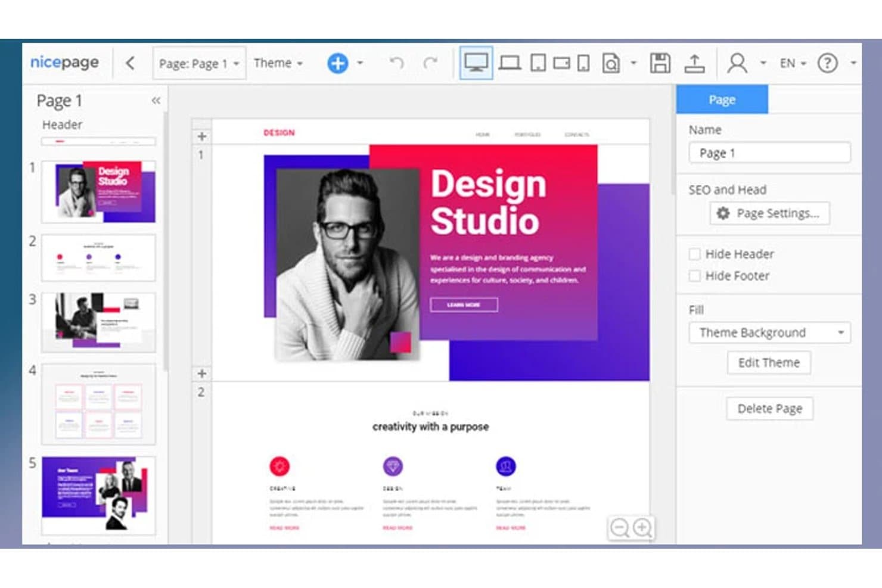
Task: Go back with the left chevron arrow
Action: (x=131, y=63)
